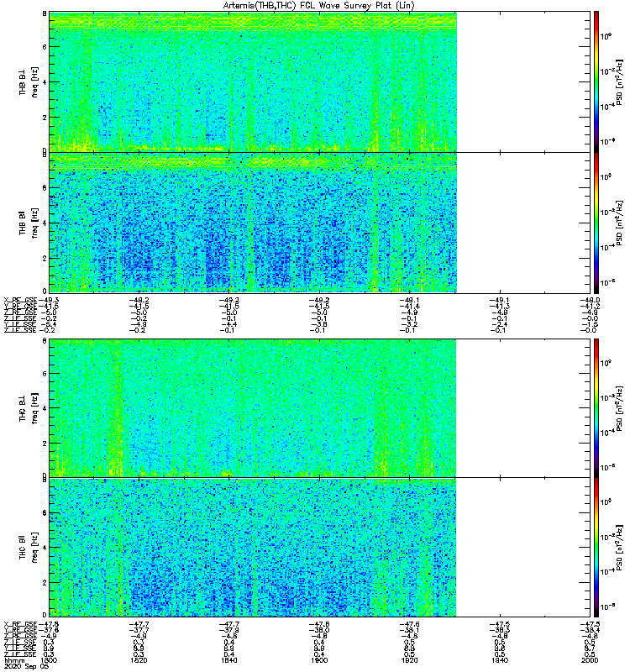Click the 1800 time tick label
Screen dimensions: 630x672
click(x=49, y=660)
